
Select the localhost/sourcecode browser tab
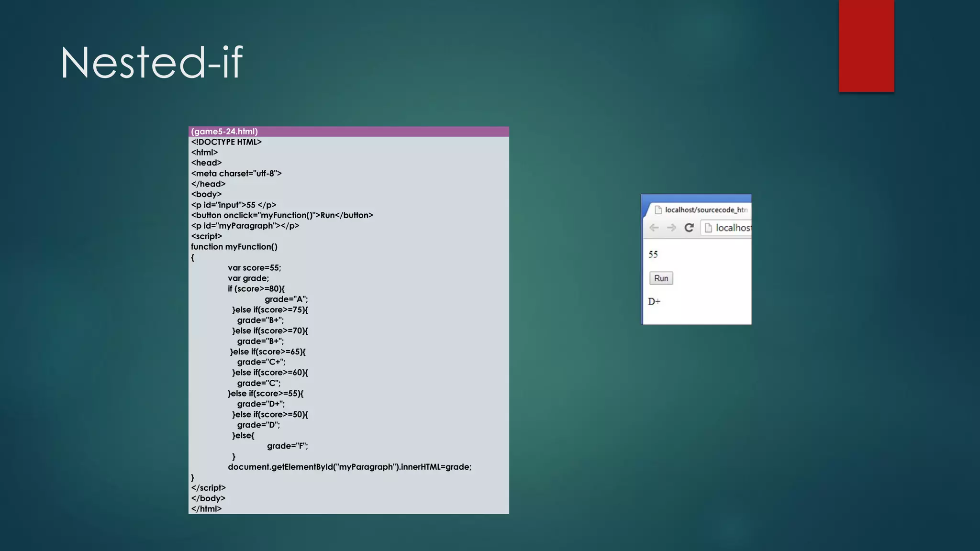(x=705, y=209)
